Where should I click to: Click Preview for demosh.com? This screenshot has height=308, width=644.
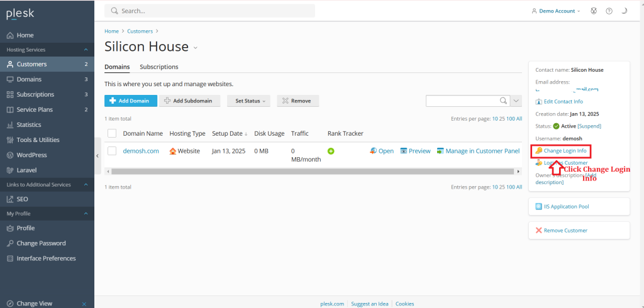(x=415, y=151)
